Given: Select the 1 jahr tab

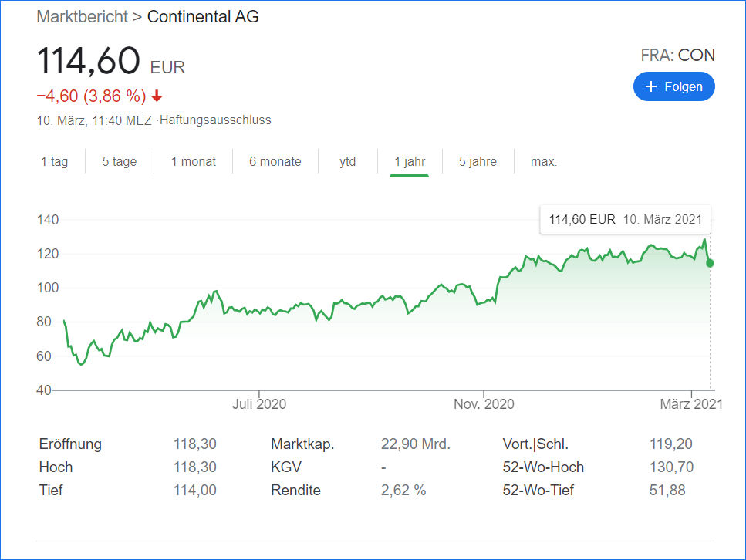Looking at the screenshot, I should pyautogui.click(x=410, y=162).
